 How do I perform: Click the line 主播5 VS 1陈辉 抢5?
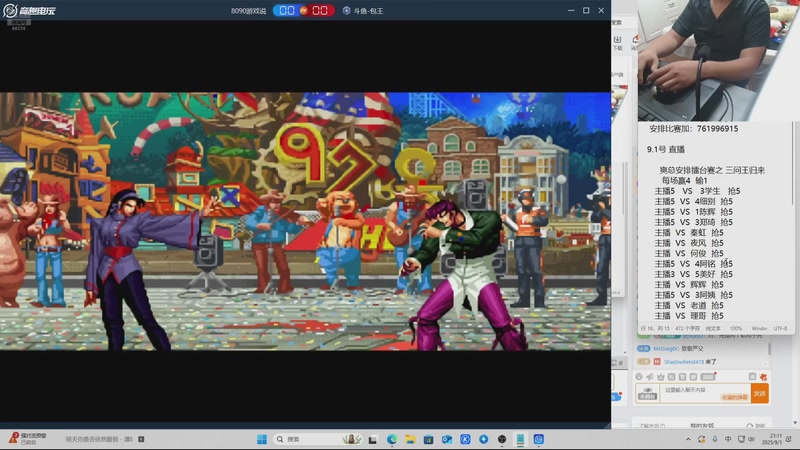tap(693, 212)
